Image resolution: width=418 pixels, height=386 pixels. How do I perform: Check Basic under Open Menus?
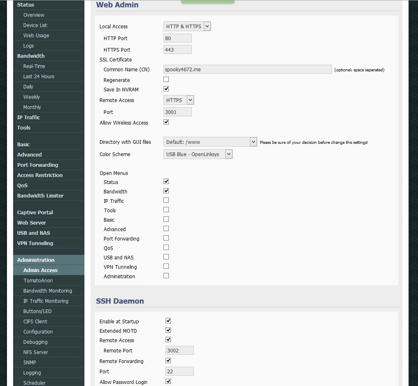[x=166, y=219]
